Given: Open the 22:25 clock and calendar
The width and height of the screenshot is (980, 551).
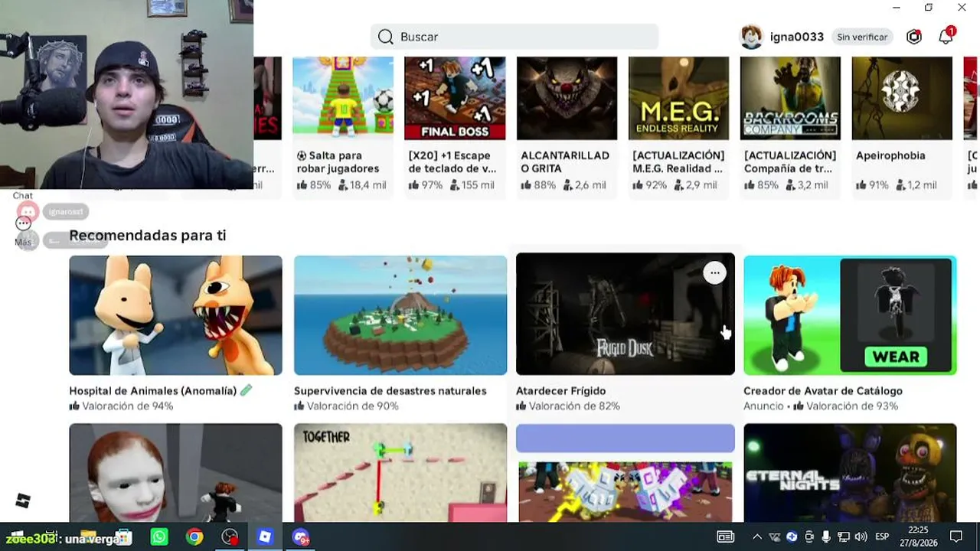Looking at the screenshot, I should pyautogui.click(x=919, y=537).
